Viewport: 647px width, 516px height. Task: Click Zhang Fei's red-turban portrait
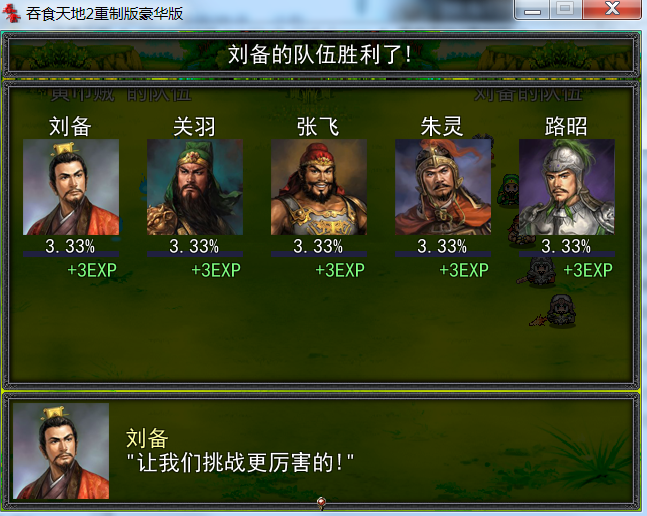pyautogui.click(x=319, y=187)
